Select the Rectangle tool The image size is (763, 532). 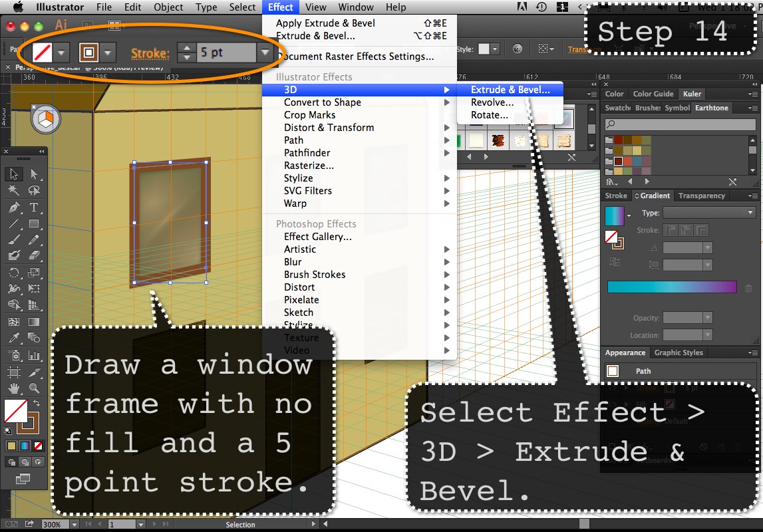[33, 223]
